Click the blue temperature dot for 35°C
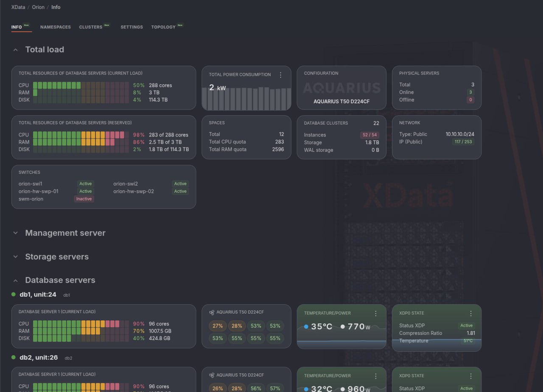This screenshot has width=543, height=392. click(x=306, y=327)
